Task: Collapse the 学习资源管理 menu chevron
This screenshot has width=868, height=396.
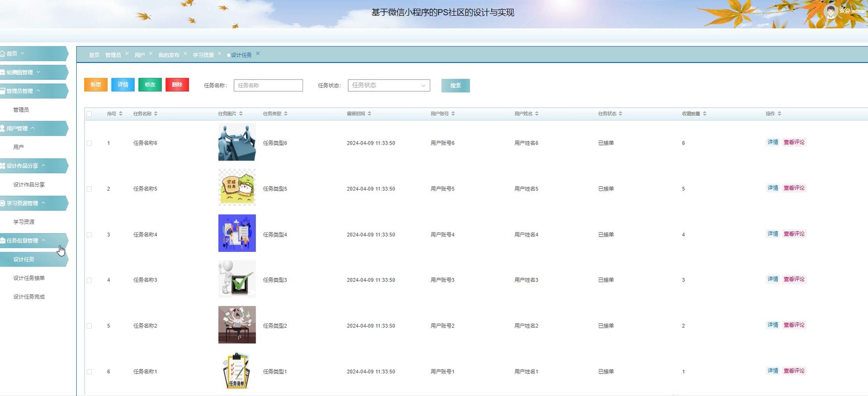Action: point(44,203)
